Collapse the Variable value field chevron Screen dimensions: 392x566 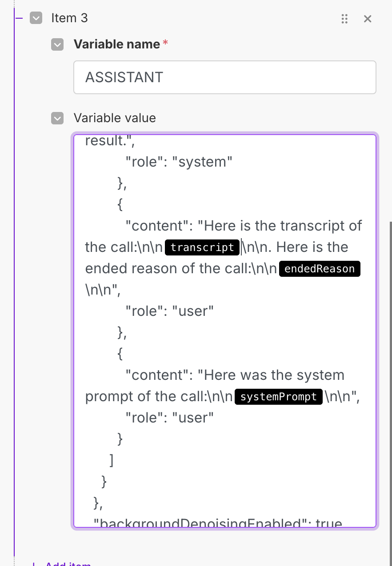[57, 118]
